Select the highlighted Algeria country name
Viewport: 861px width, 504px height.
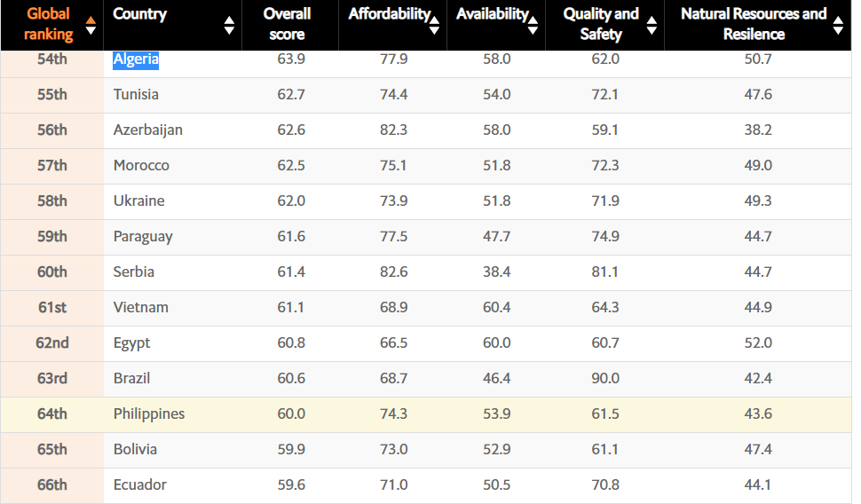[136, 59]
